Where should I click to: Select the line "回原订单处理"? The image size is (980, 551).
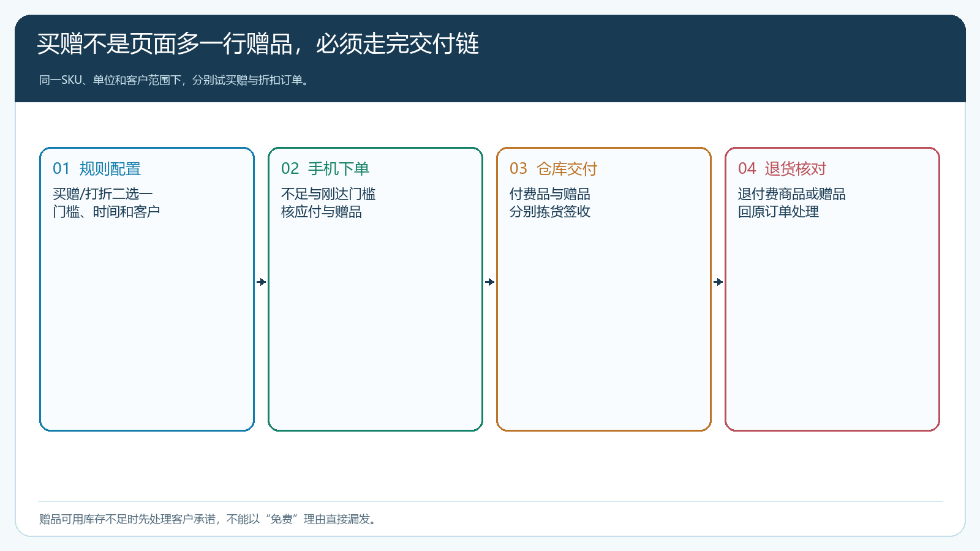(x=778, y=212)
